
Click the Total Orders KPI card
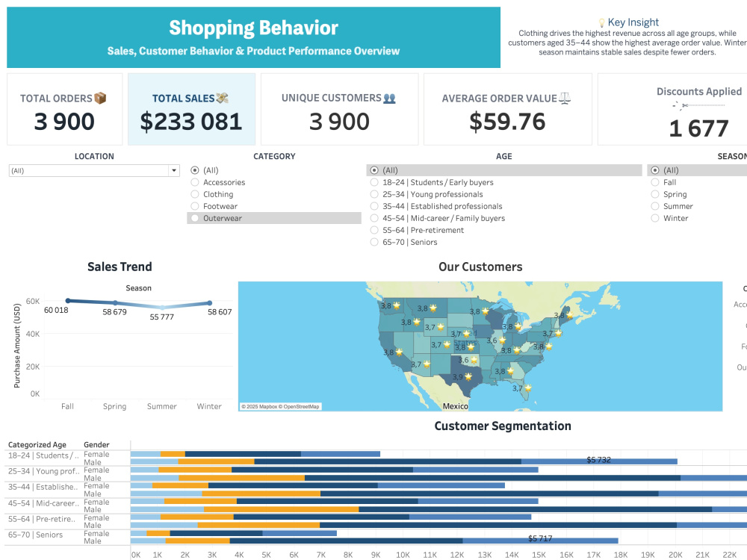click(65, 109)
